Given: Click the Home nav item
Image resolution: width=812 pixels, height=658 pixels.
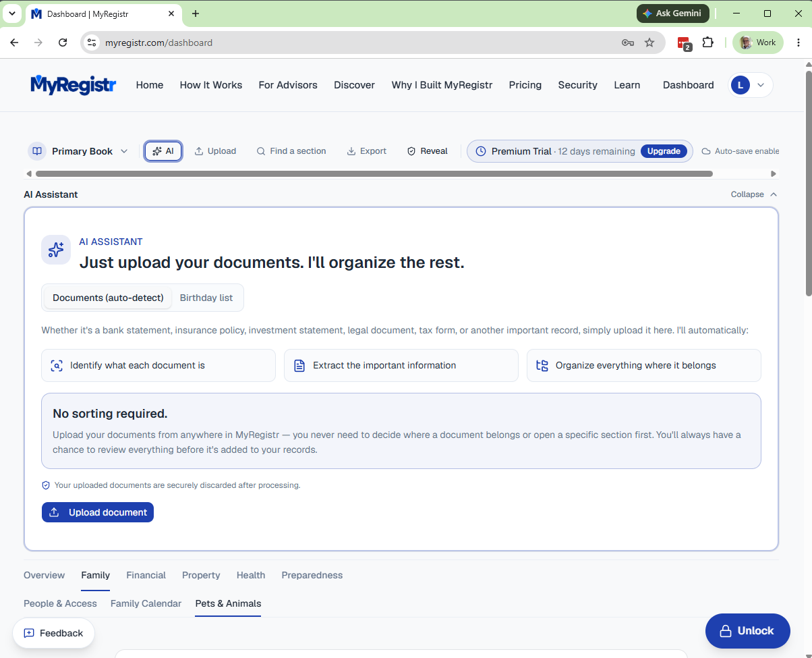Looking at the screenshot, I should [150, 85].
